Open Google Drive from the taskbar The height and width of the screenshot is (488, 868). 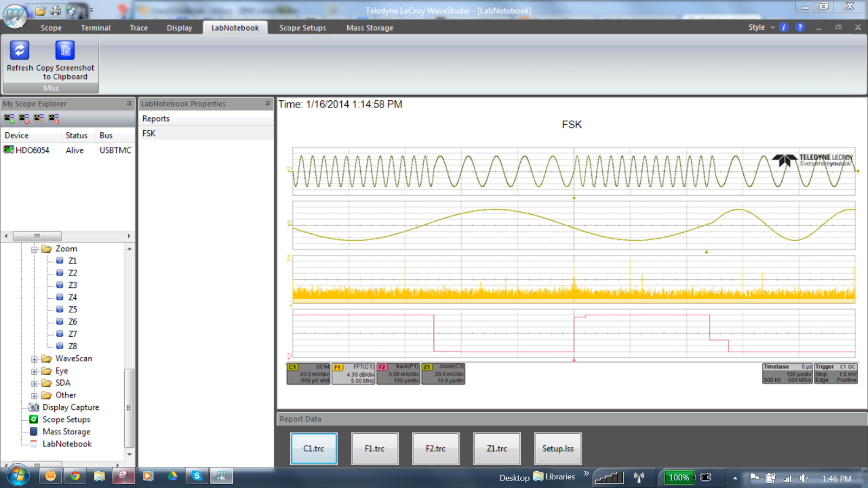(x=173, y=476)
